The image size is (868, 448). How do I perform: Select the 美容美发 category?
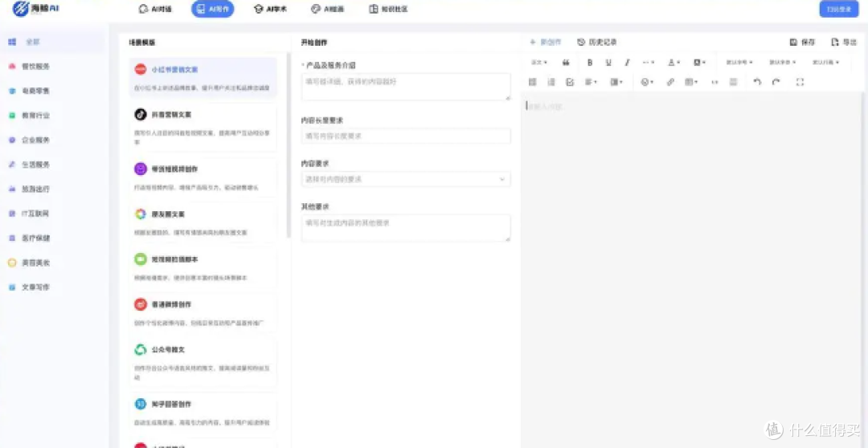click(30, 263)
